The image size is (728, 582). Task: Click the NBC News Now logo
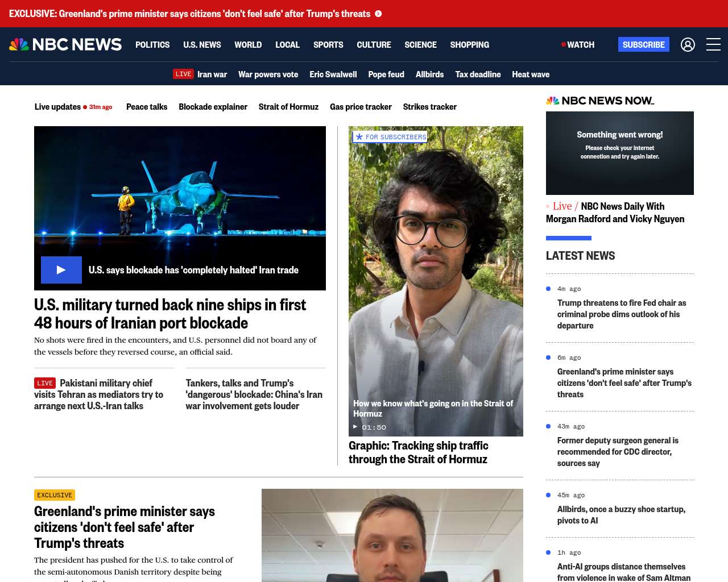[x=600, y=101]
